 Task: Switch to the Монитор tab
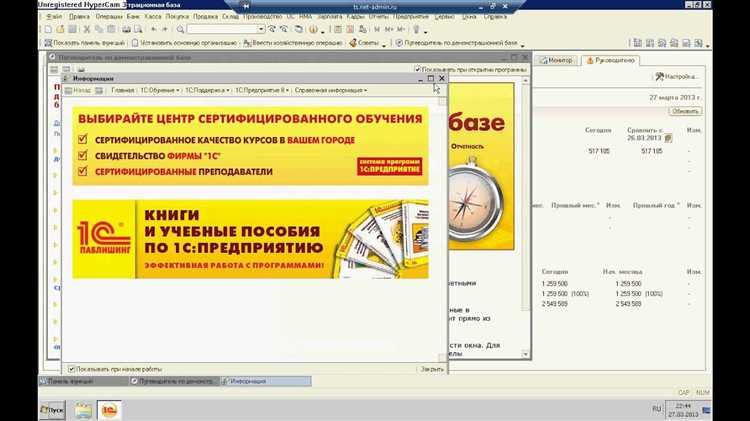click(x=556, y=60)
